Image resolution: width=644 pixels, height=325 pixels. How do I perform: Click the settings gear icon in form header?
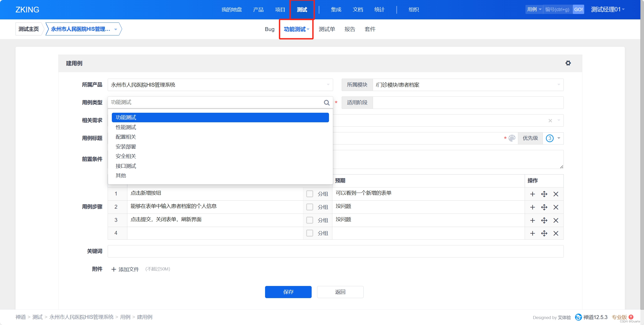click(x=568, y=63)
